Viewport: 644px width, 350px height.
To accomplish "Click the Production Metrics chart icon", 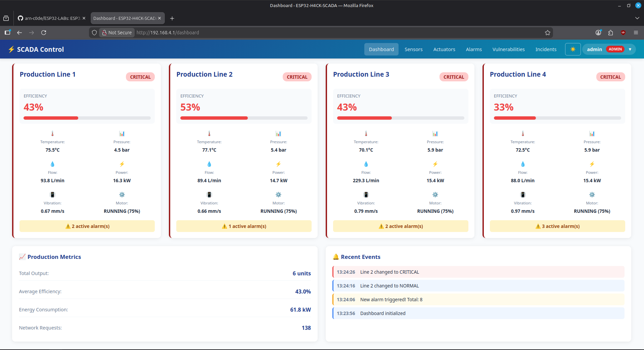I will click(22, 257).
